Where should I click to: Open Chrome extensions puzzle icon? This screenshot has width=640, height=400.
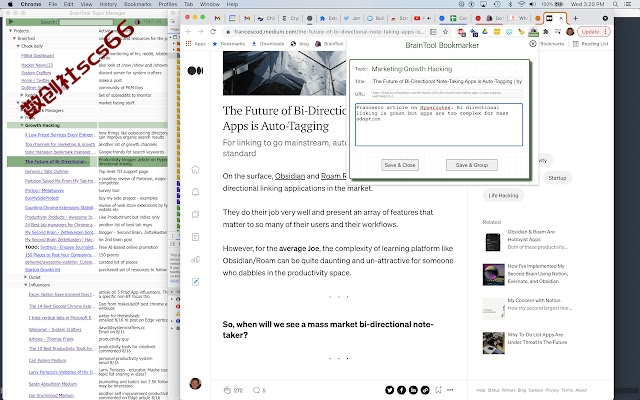(546, 31)
